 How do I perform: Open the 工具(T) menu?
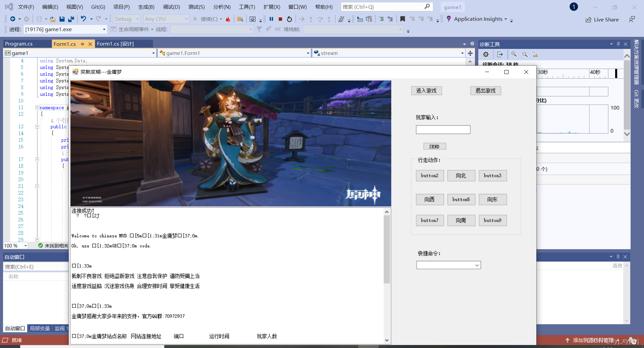click(247, 7)
